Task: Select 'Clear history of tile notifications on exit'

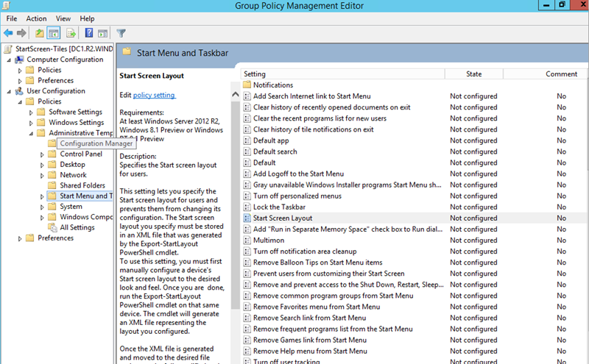Action: coord(314,129)
